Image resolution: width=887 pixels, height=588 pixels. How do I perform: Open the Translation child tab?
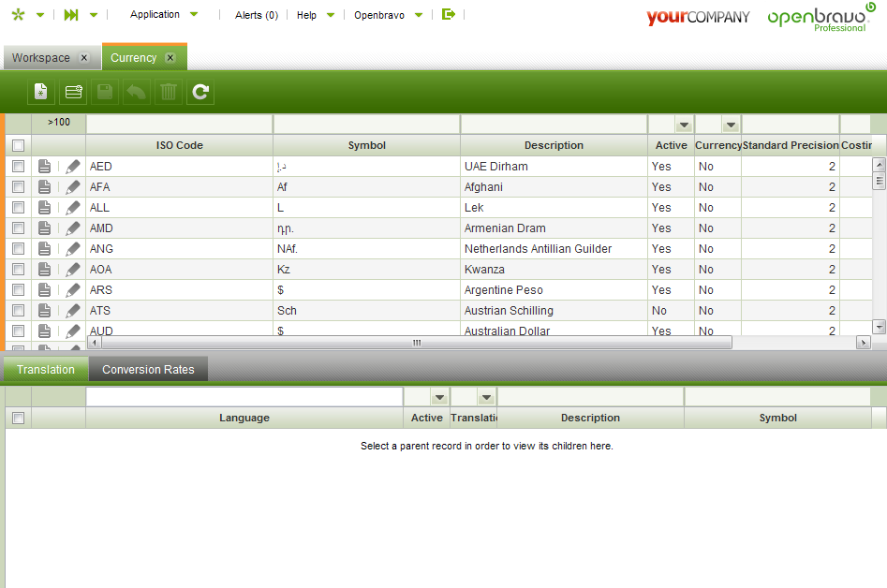(46, 369)
